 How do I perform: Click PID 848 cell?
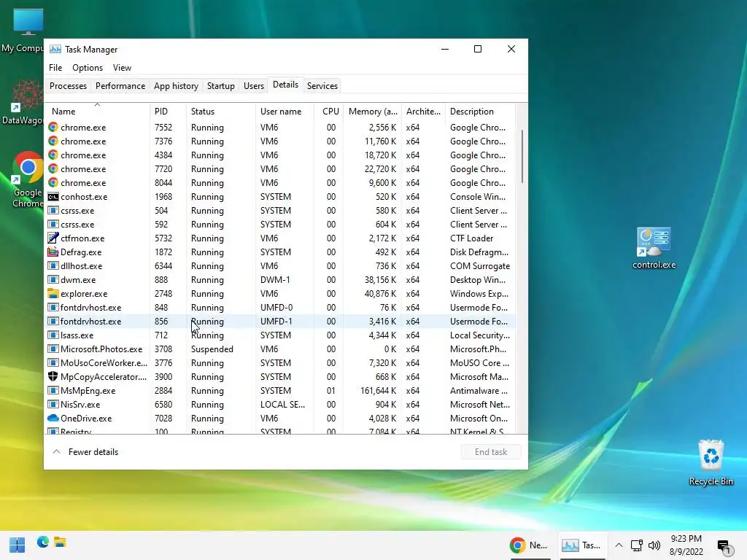tap(161, 307)
